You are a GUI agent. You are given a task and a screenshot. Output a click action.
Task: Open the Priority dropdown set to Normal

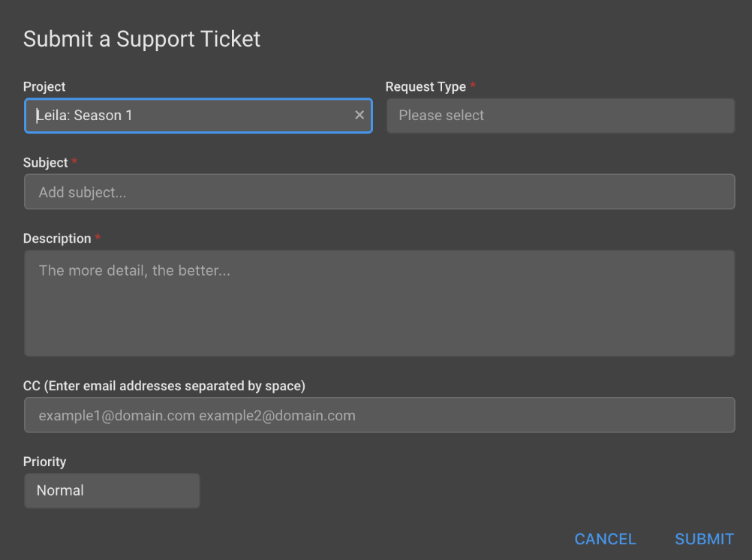coord(112,491)
